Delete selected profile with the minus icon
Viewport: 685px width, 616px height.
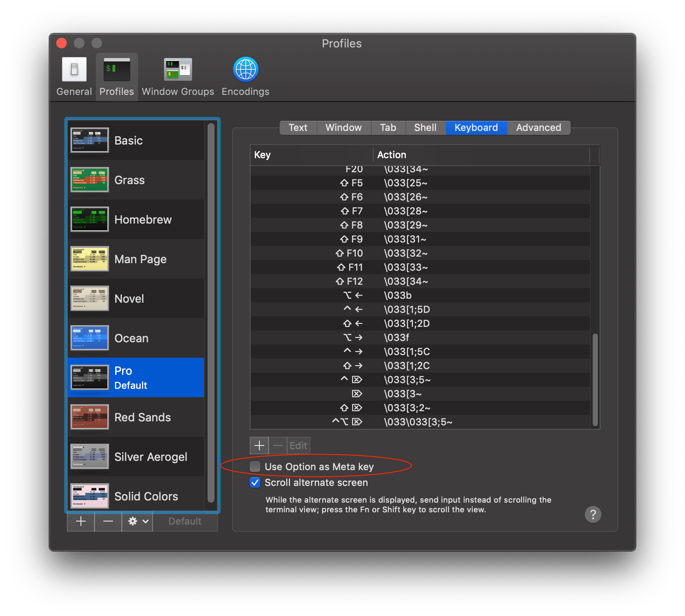tap(108, 521)
